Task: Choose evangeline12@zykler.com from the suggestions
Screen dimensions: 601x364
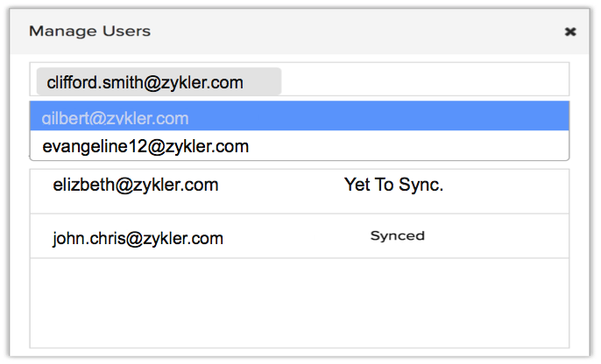Action: (x=145, y=146)
